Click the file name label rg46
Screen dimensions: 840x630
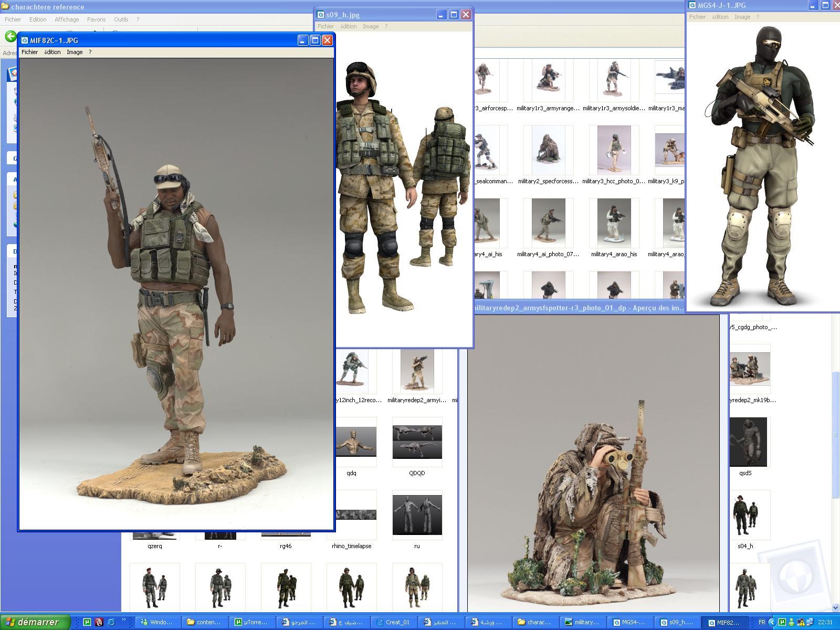point(286,546)
